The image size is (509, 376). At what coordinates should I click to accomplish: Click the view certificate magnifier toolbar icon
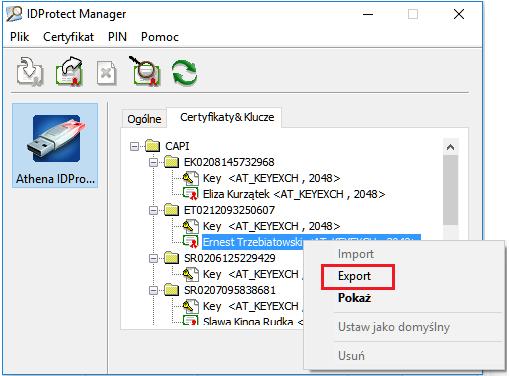[144, 71]
